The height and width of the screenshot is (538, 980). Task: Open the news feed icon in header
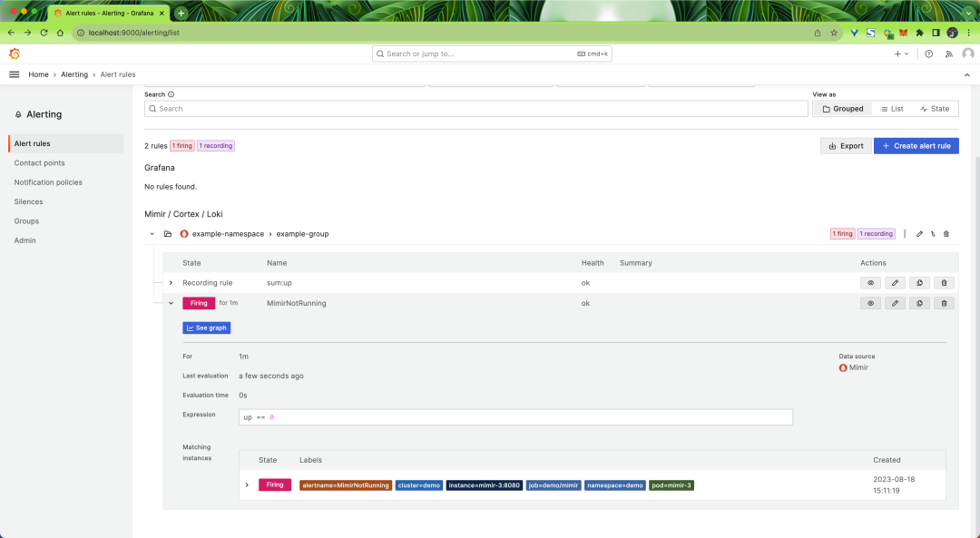click(x=949, y=54)
